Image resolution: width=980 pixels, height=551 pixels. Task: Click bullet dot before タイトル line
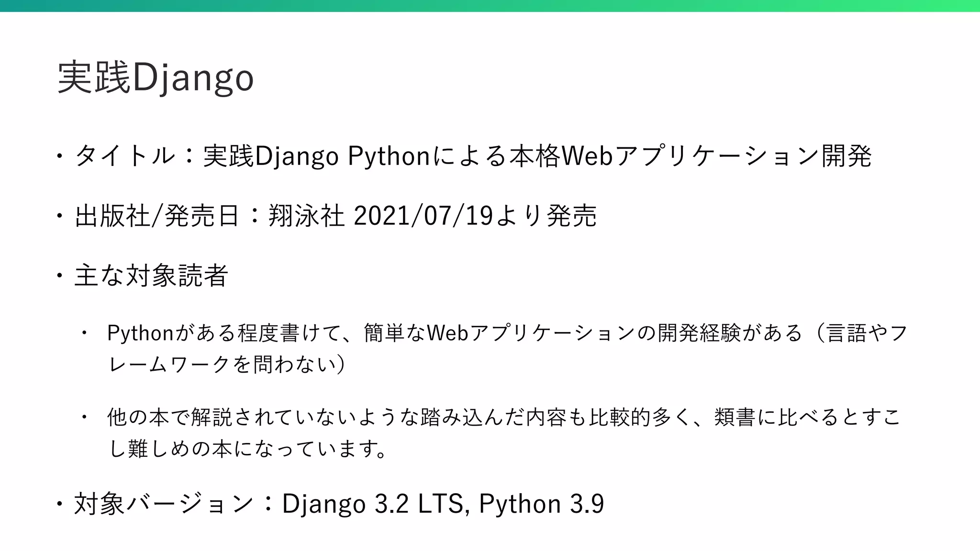pyautogui.click(x=59, y=157)
